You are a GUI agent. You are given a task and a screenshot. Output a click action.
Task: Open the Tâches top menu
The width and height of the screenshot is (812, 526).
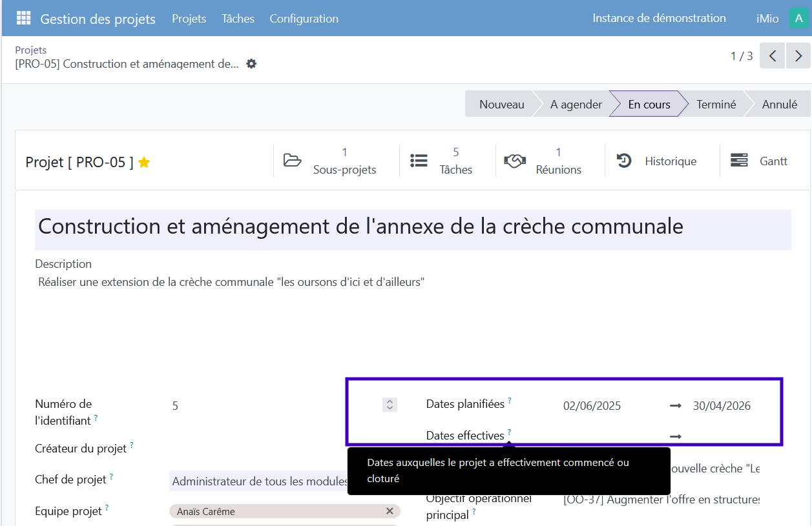238,19
